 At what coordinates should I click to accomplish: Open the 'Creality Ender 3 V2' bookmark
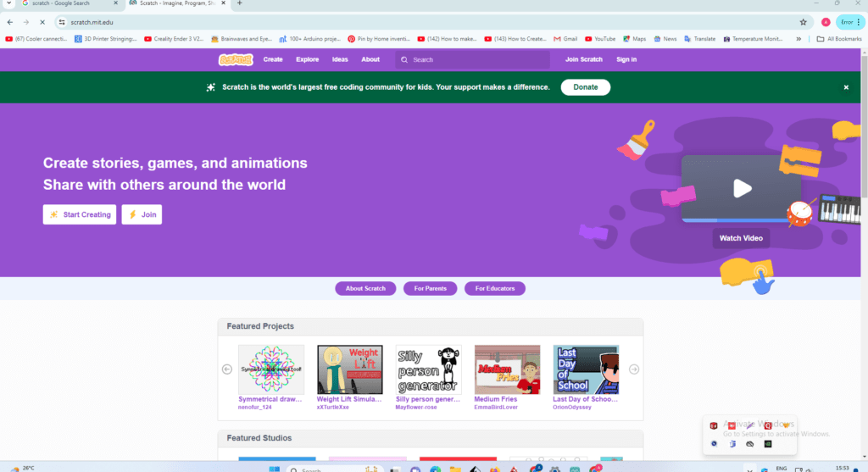coord(174,39)
